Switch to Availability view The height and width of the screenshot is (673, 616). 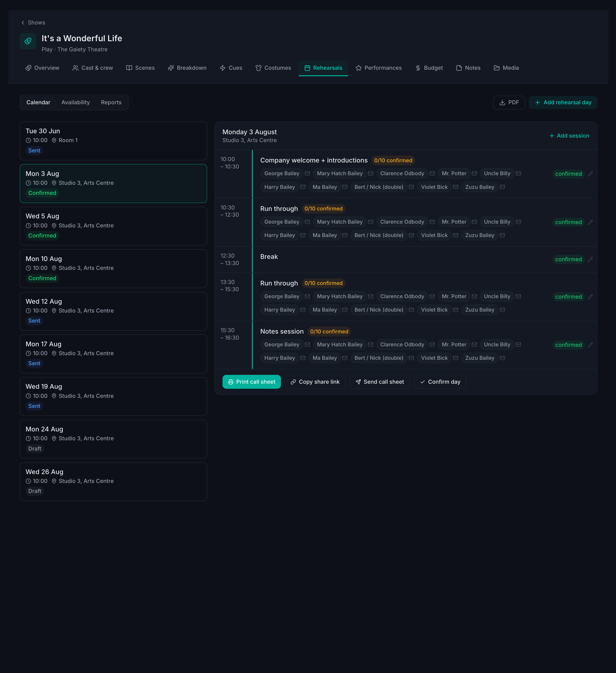pyautogui.click(x=76, y=103)
